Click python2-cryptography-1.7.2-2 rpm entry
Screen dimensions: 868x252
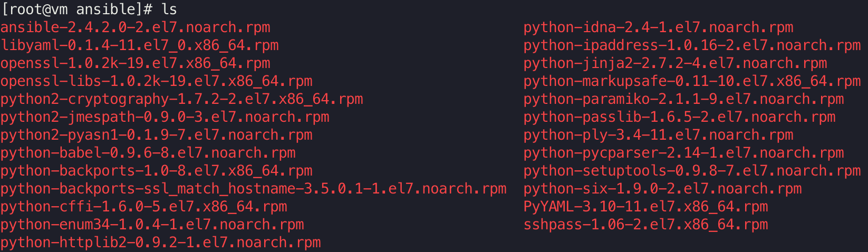(x=181, y=99)
